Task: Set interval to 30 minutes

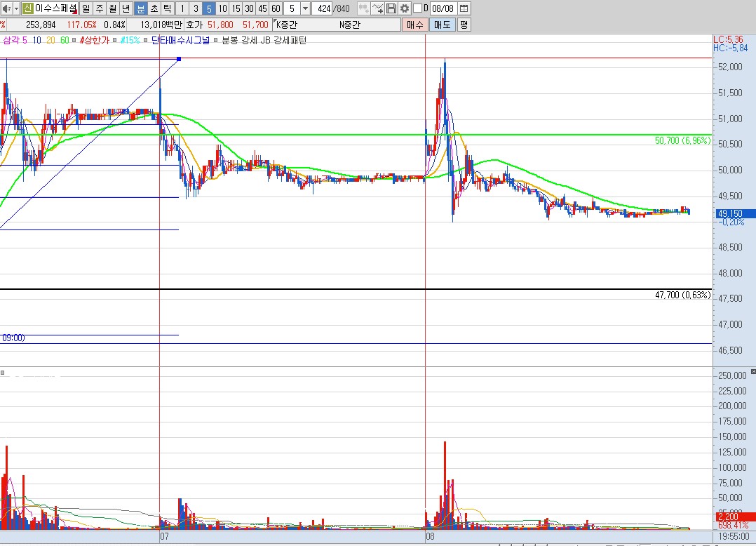Action: tap(249, 8)
